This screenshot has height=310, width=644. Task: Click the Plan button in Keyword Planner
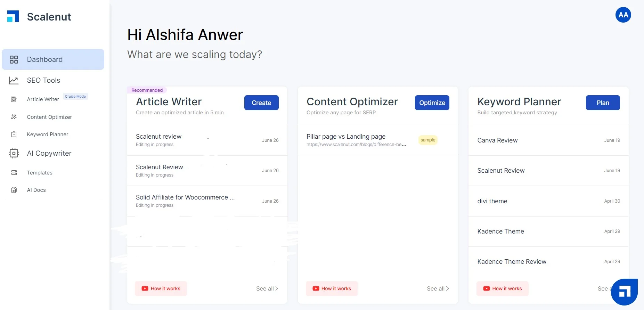603,103
